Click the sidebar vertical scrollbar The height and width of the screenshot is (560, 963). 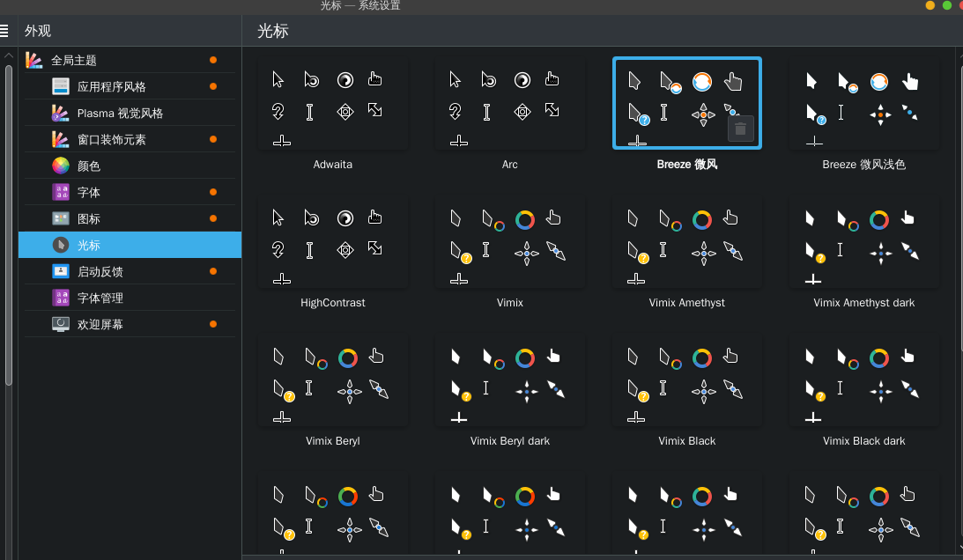pos(9,220)
